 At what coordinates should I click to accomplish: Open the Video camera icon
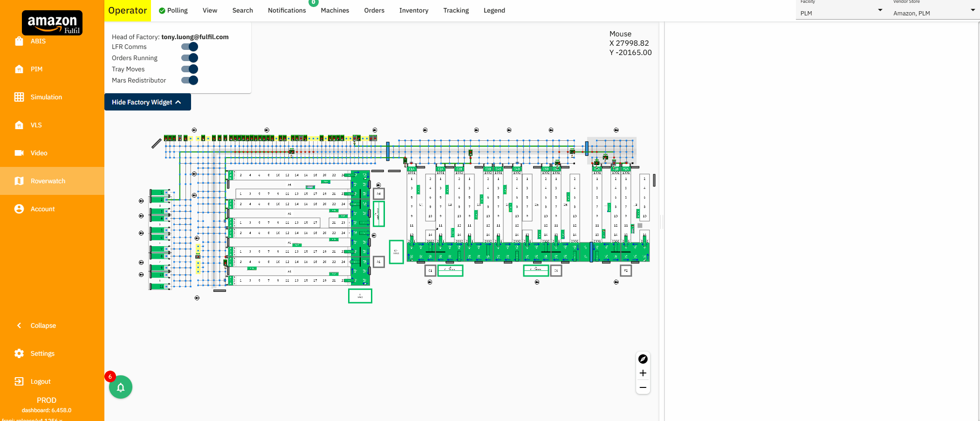(x=19, y=153)
